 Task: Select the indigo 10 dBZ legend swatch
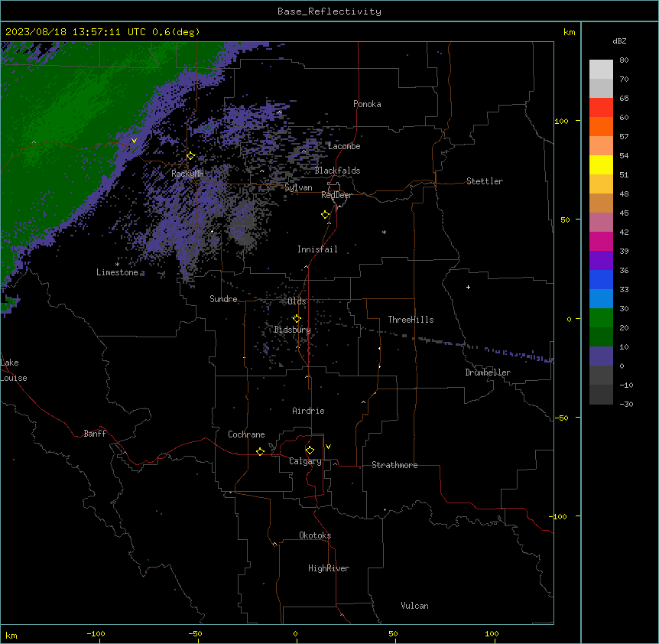click(x=601, y=356)
